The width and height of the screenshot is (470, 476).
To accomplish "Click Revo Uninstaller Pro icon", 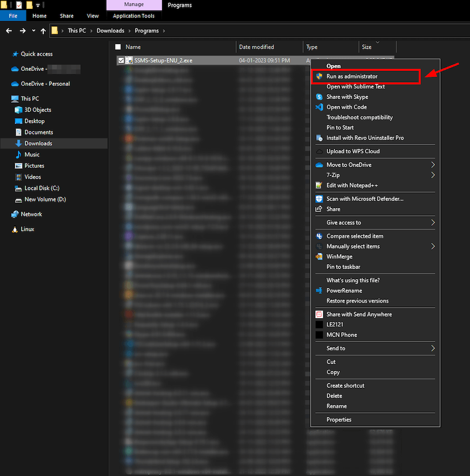I will click(319, 138).
